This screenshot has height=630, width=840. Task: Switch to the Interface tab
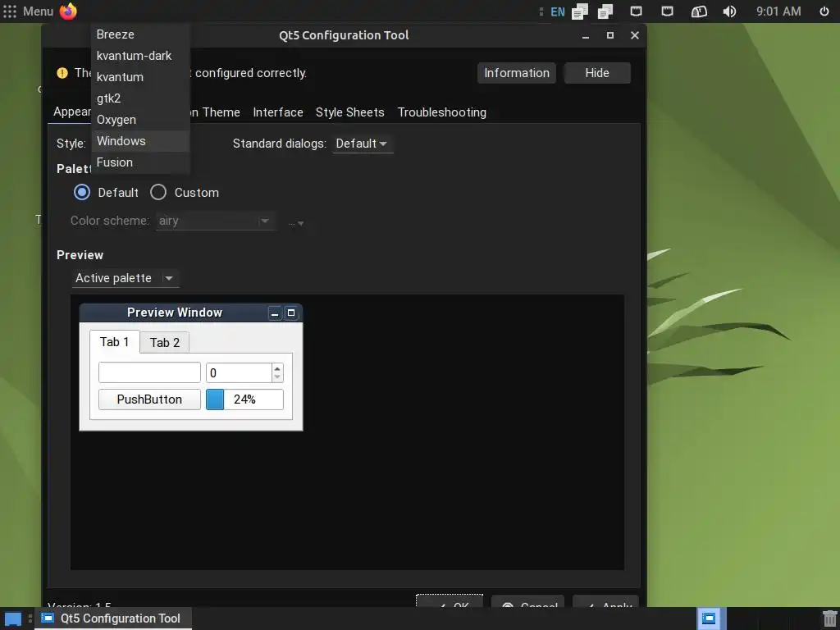point(278,112)
